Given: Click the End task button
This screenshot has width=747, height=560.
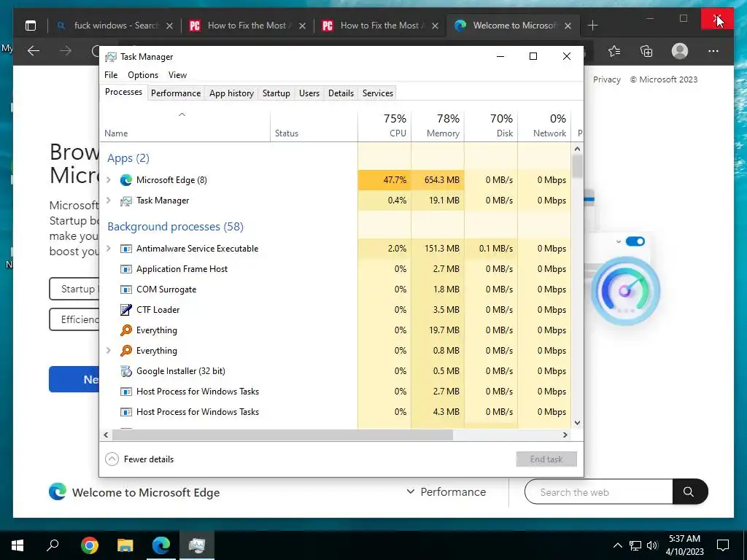Looking at the screenshot, I should click(546, 459).
